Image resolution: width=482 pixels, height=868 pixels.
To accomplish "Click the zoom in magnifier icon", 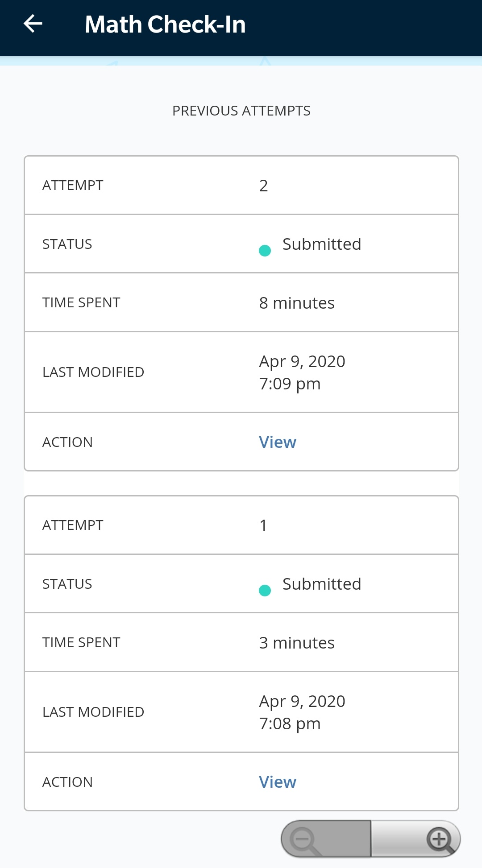I will [440, 840].
